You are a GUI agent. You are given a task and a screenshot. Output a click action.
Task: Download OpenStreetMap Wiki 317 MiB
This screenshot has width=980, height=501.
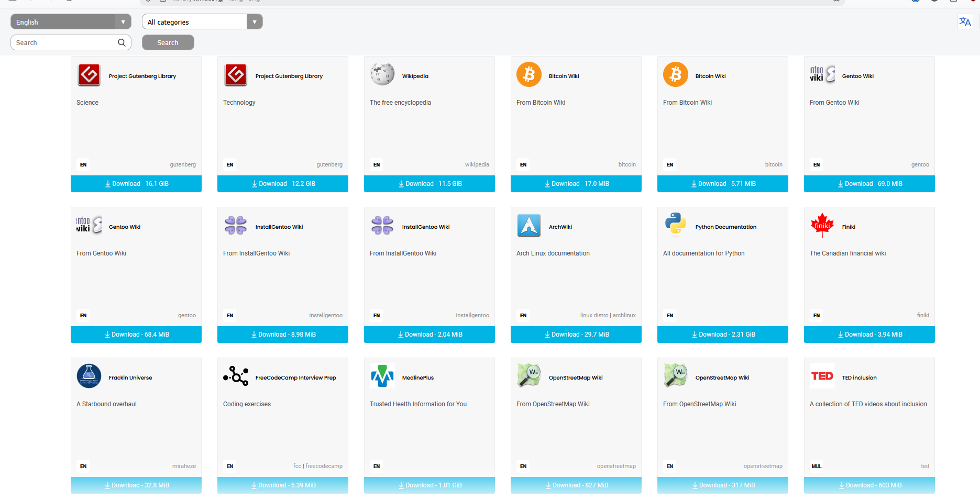click(x=723, y=485)
